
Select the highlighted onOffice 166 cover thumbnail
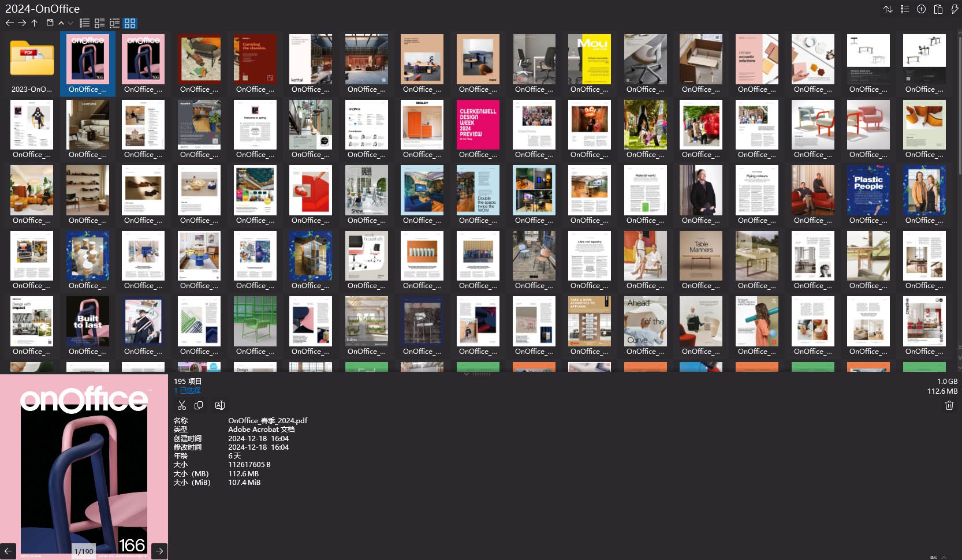[88, 59]
